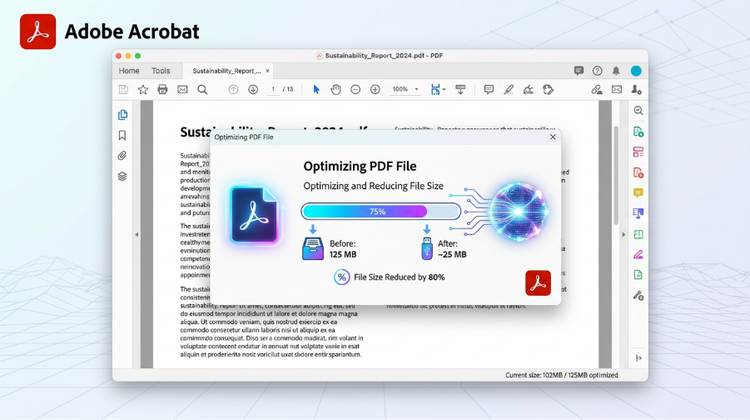Bookmark document with the star icon
This screenshot has width=750, height=420.
tap(143, 89)
